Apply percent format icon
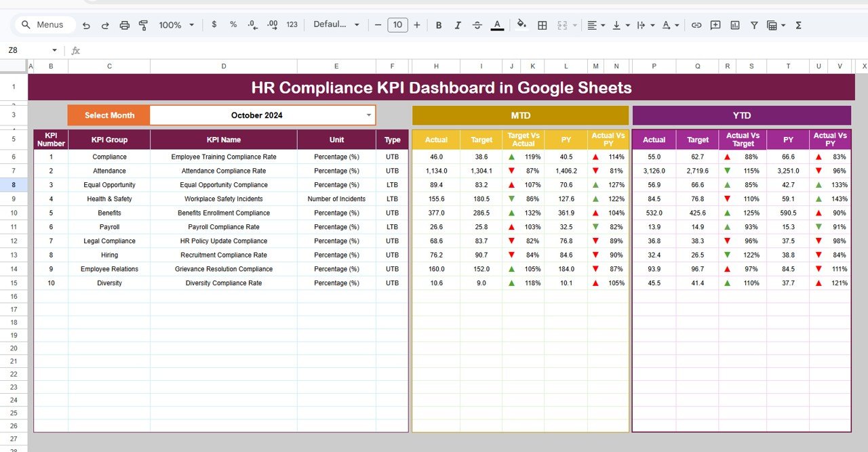The image size is (868, 452). (233, 24)
